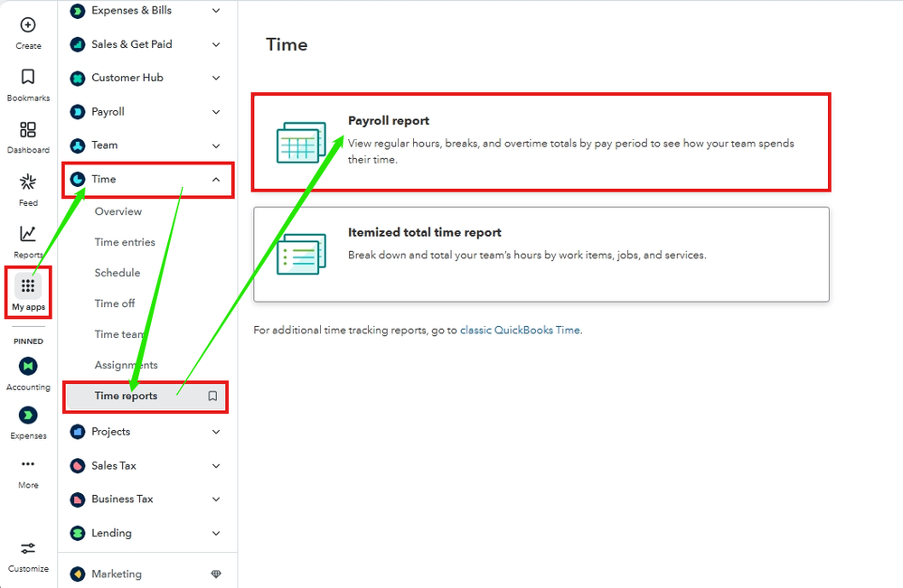Open the Time team submenu item
903x588 pixels.
pos(120,334)
